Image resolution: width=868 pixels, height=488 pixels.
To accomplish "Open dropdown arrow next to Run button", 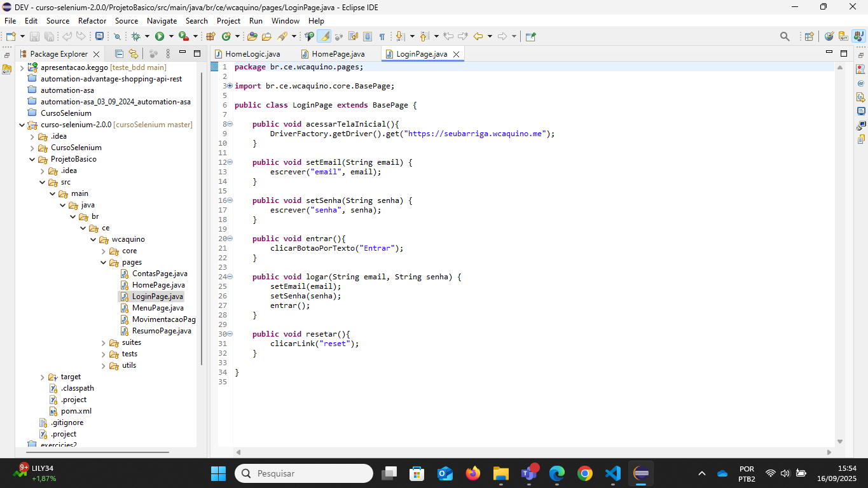I will pyautogui.click(x=171, y=36).
